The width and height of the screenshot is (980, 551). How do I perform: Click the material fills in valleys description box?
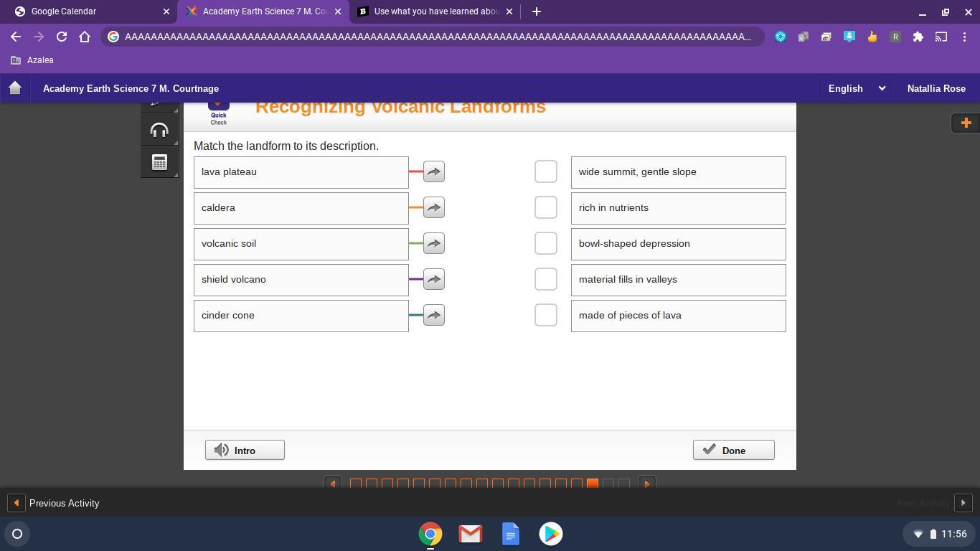coord(679,280)
